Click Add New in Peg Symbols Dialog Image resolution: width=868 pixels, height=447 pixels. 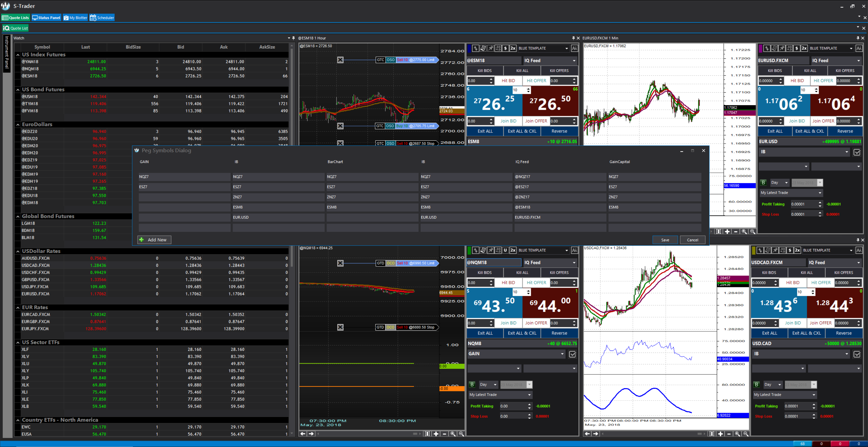(154, 240)
